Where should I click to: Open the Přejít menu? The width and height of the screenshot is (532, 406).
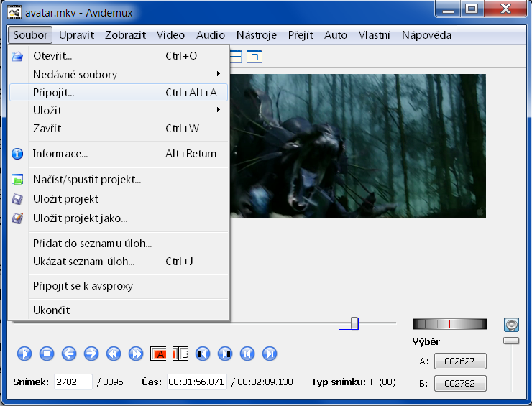click(301, 35)
